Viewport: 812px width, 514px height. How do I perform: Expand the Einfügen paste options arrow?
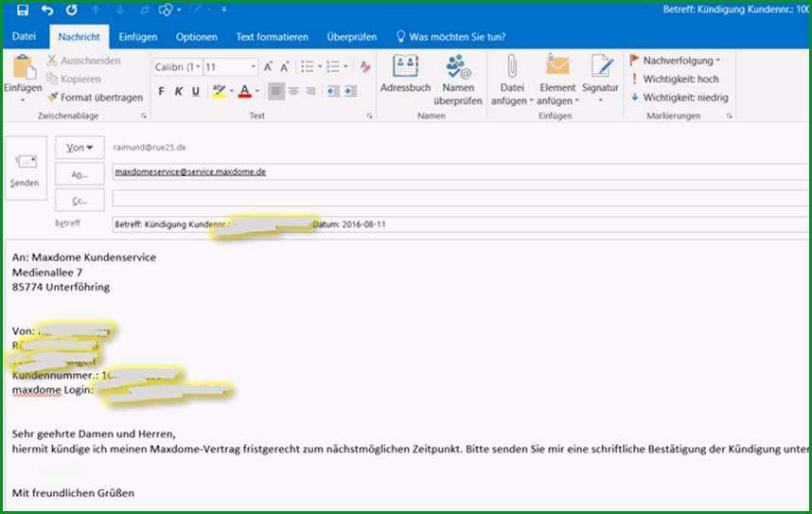click(23, 100)
